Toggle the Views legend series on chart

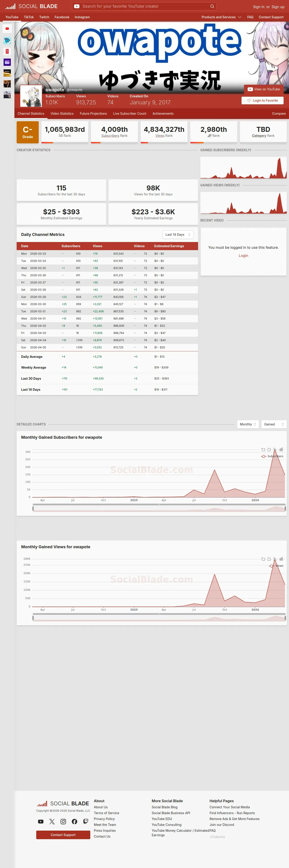[276, 566]
